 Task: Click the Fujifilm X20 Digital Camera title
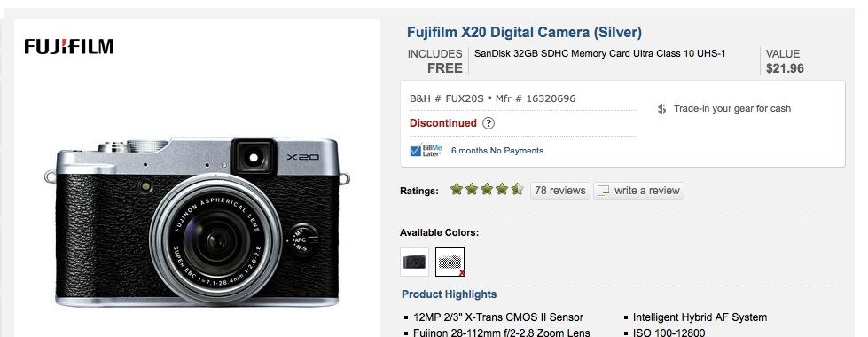(524, 32)
